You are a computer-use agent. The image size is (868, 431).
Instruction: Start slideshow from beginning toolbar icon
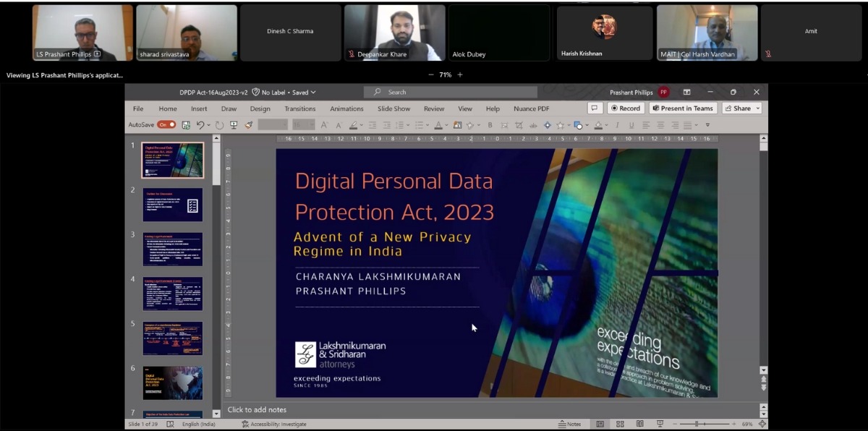pyautogui.click(x=234, y=125)
